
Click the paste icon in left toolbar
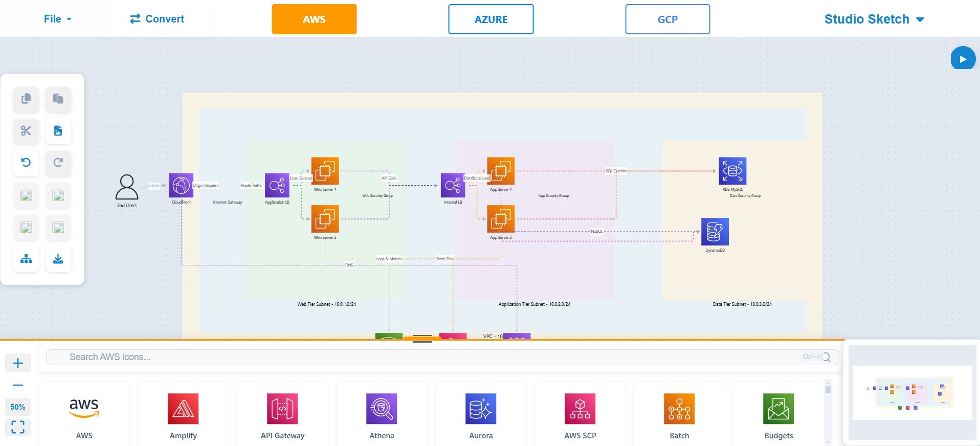point(58,99)
